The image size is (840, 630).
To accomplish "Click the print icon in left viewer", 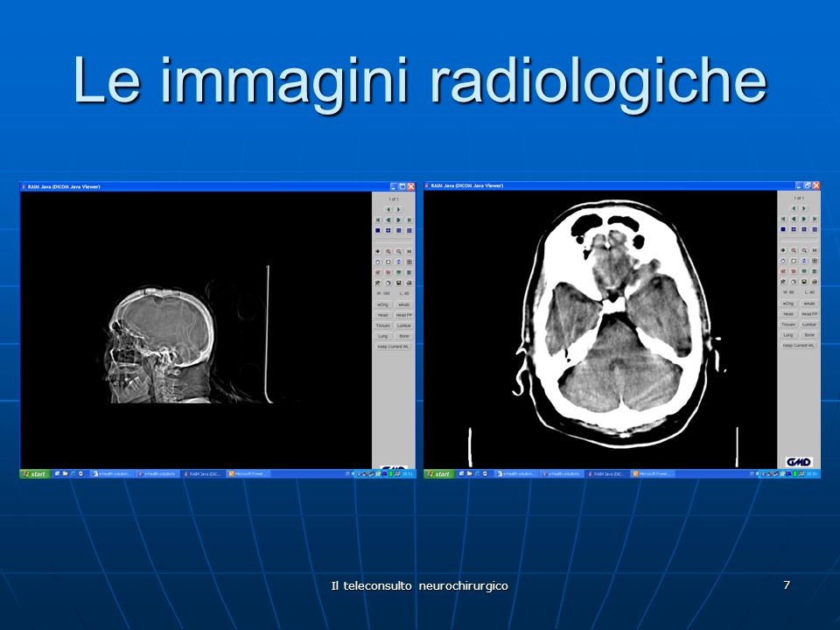I will tap(409, 283).
